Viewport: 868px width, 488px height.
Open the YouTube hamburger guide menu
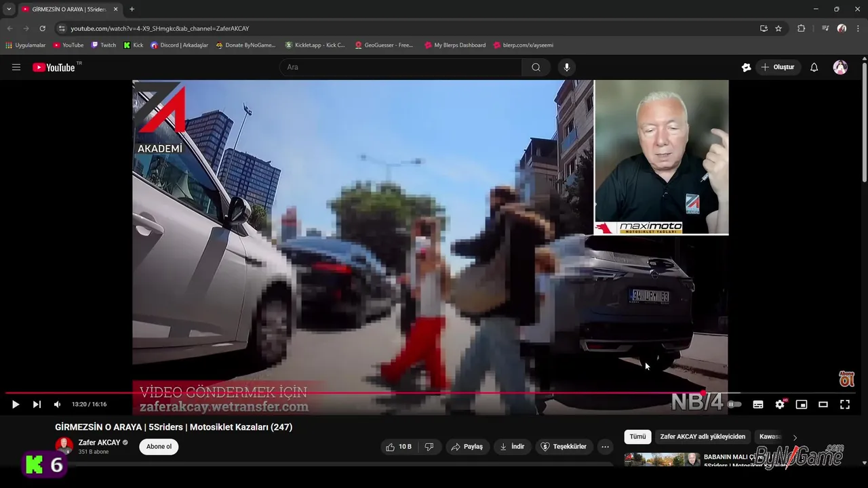pyautogui.click(x=16, y=67)
